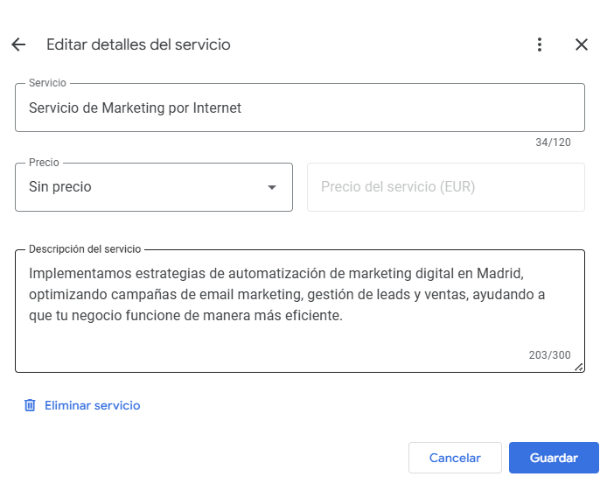Click the 'Descripción del servicio' label
This screenshot has width=600, height=500.
coord(85,249)
